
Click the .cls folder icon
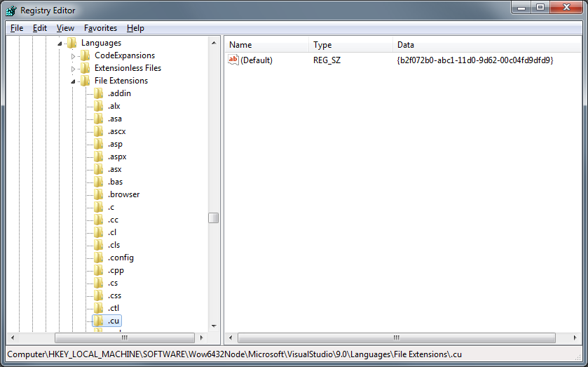(99, 245)
